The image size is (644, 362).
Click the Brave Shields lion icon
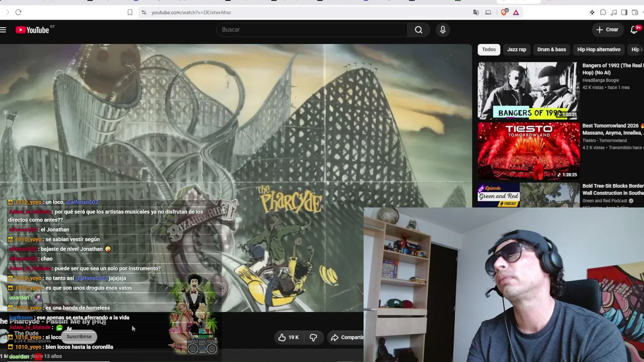click(x=504, y=12)
